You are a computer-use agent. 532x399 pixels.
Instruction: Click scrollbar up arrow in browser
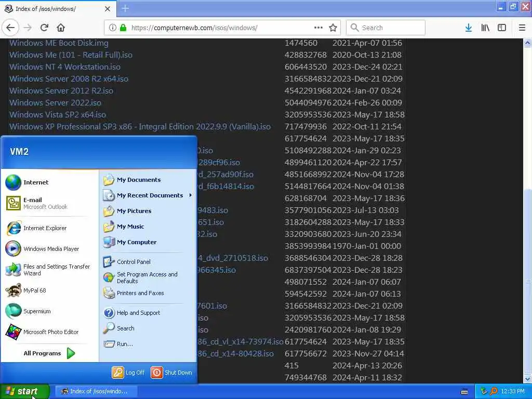click(527, 43)
